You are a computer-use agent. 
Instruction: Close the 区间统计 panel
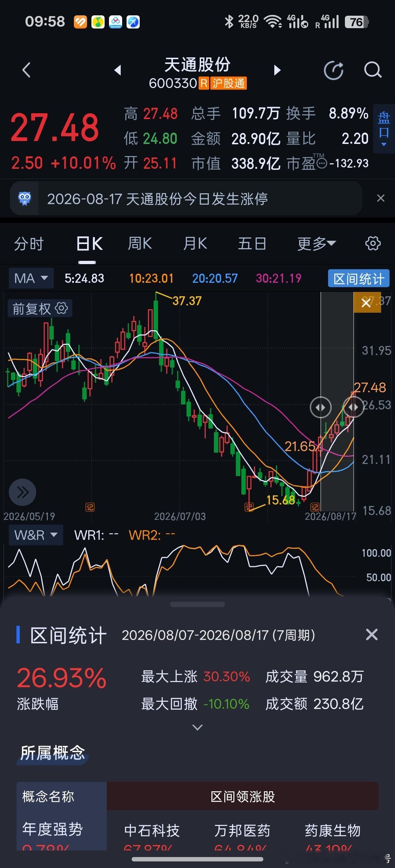click(x=372, y=635)
